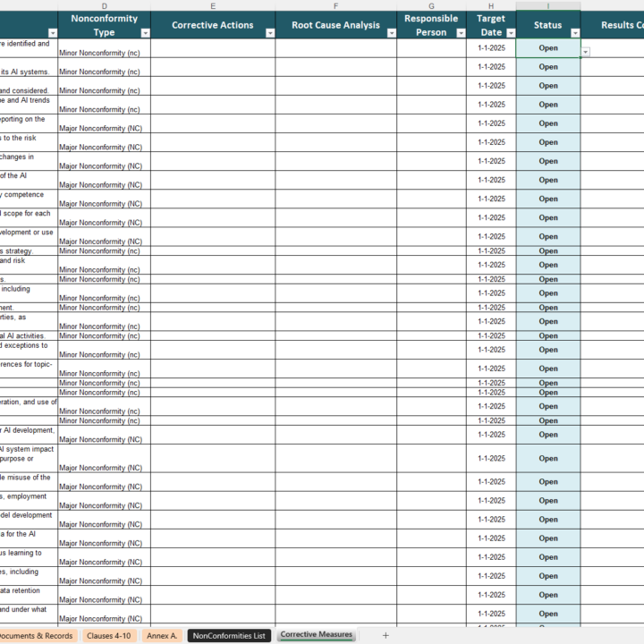
Task: Select Root Cause Analysis cell for 'to the risk' row
Action: click(x=335, y=142)
